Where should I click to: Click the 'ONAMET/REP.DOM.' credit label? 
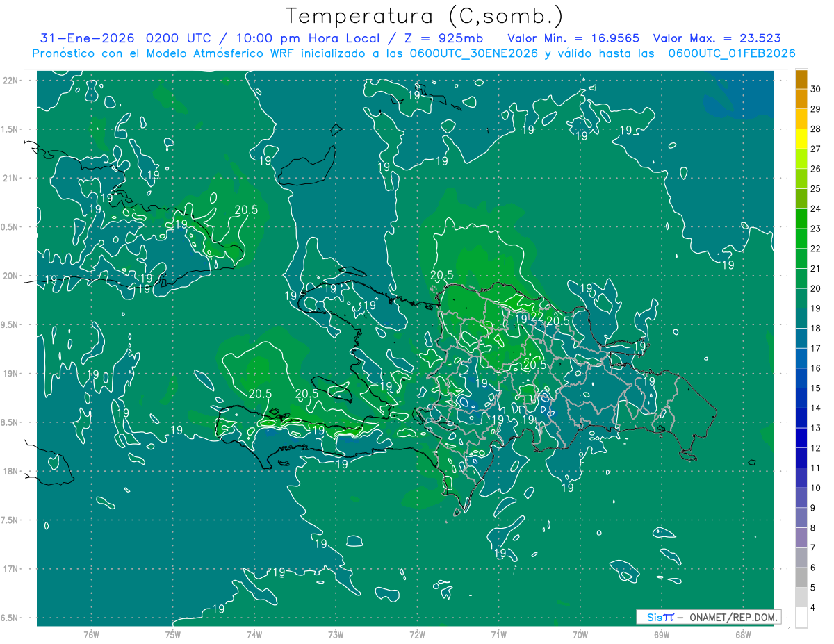pyautogui.click(x=733, y=617)
